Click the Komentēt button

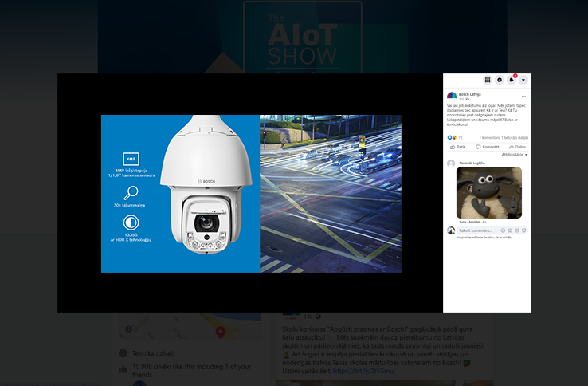pos(488,147)
